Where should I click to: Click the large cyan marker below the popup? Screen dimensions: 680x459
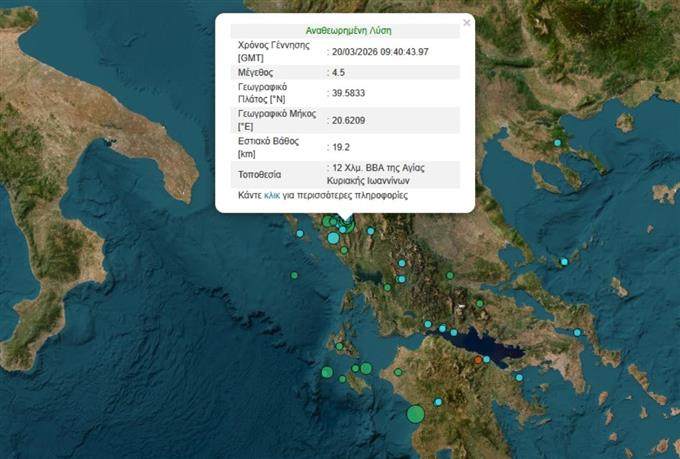pyautogui.click(x=333, y=237)
